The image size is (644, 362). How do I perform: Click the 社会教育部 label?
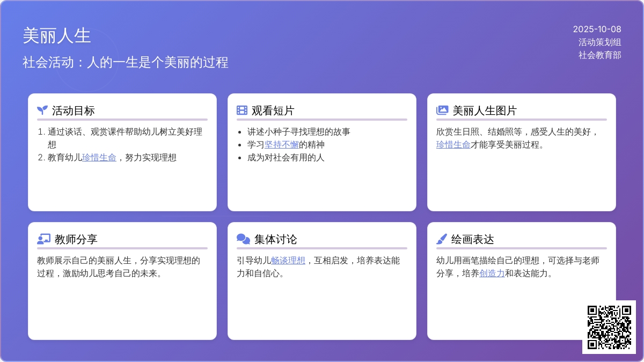[x=599, y=55]
